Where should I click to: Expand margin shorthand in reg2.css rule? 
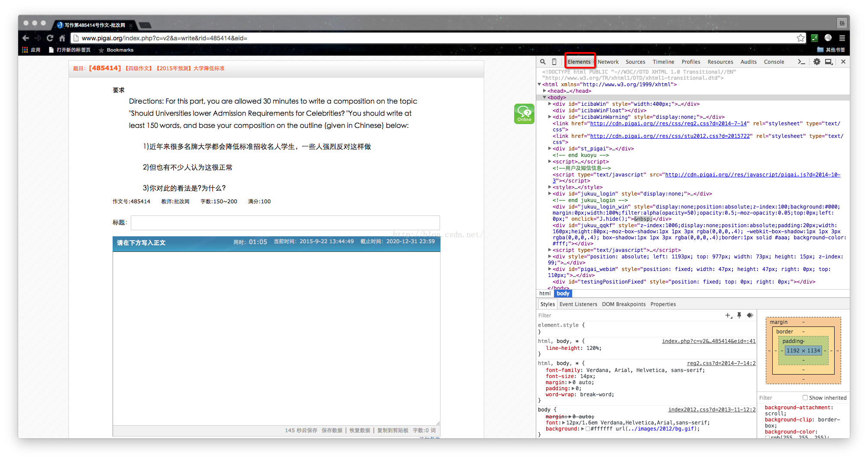(570, 382)
